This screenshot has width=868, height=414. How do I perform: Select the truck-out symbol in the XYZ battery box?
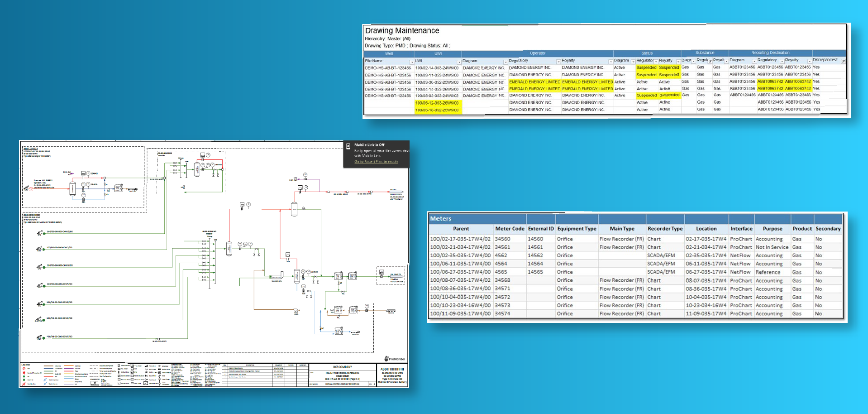pos(132,189)
